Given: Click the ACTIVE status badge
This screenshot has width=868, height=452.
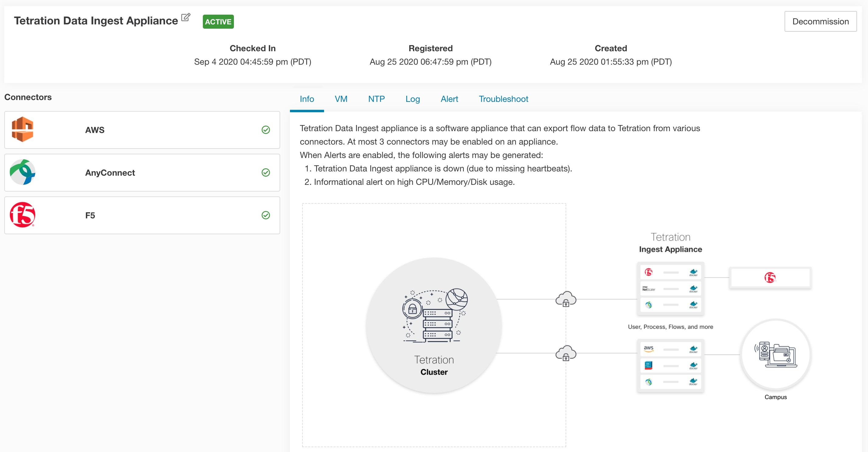Looking at the screenshot, I should (218, 21).
